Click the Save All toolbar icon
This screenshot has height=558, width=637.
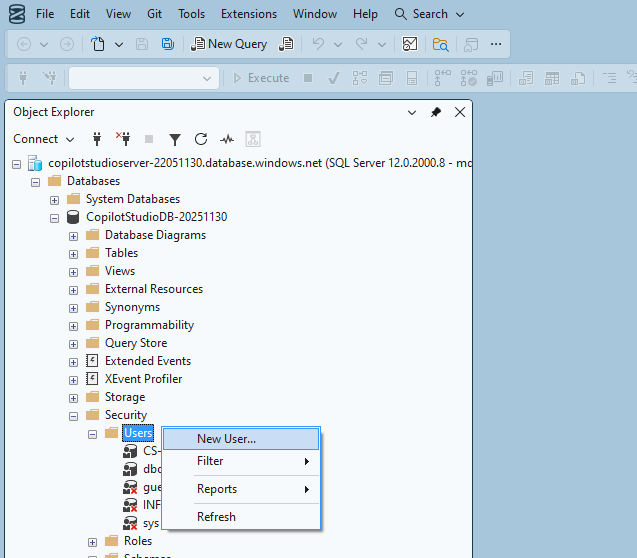[x=167, y=44]
